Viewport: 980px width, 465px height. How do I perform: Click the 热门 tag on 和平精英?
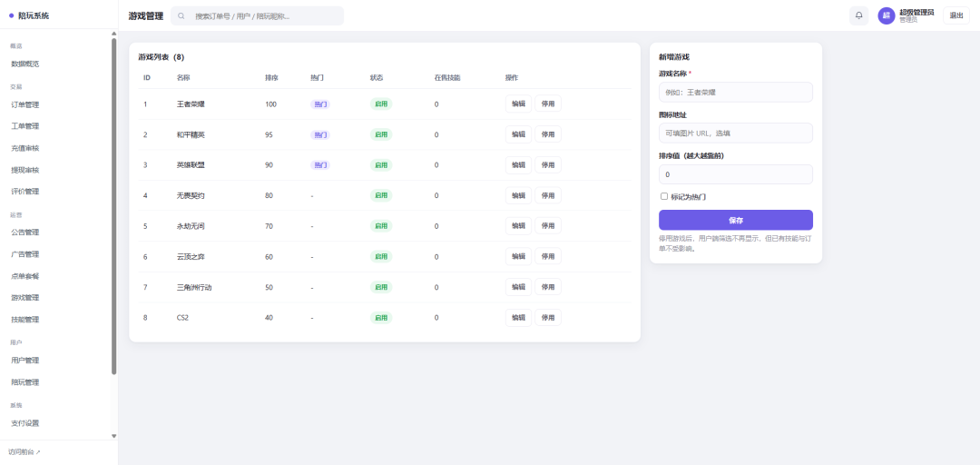[320, 134]
